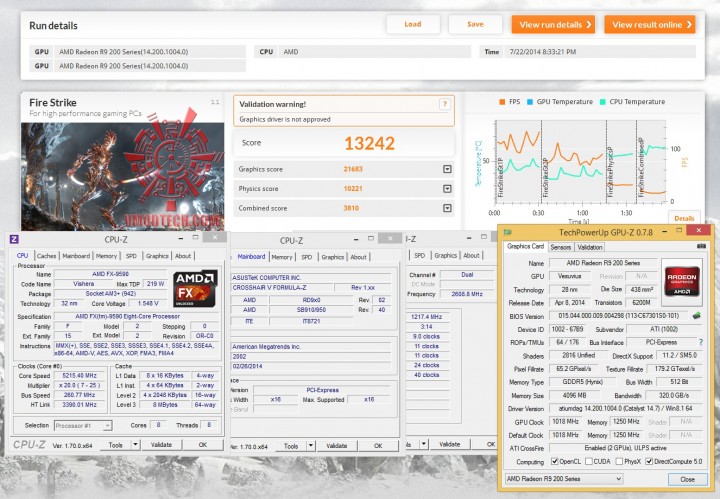The width and height of the screenshot is (720, 499).
Task: Open the Tools dropdown arrow in Mainboard CPU-Z window
Action: pos(311,445)
